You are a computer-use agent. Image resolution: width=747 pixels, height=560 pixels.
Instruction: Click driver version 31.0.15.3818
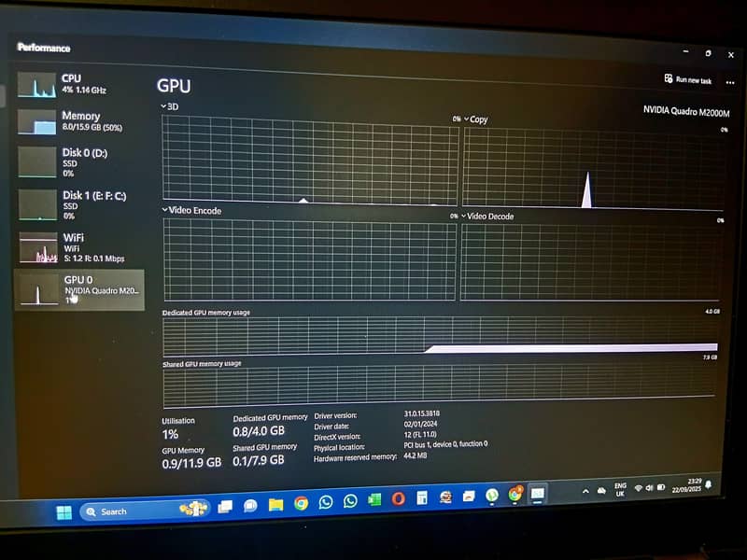point(422,413)
